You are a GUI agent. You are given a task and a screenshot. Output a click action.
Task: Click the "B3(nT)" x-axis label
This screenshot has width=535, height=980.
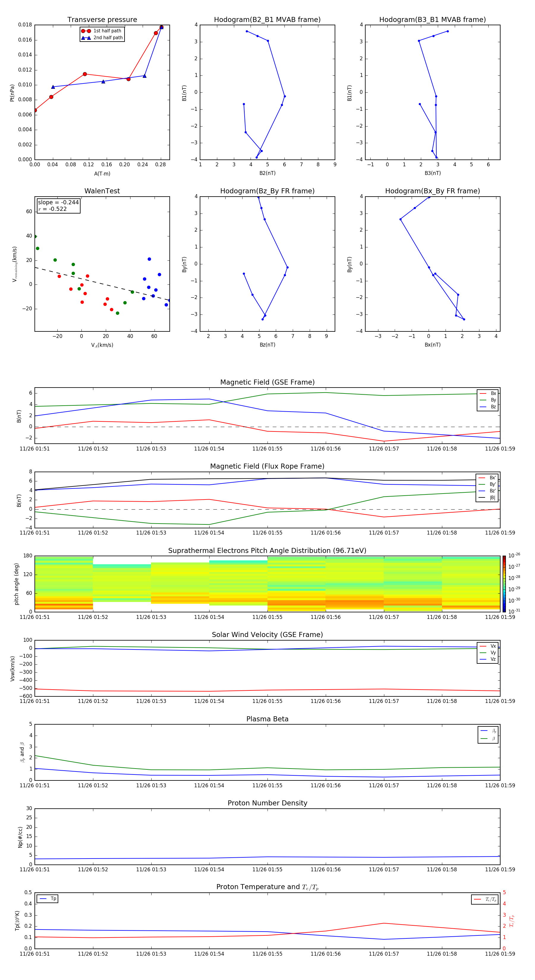[432, 173]
